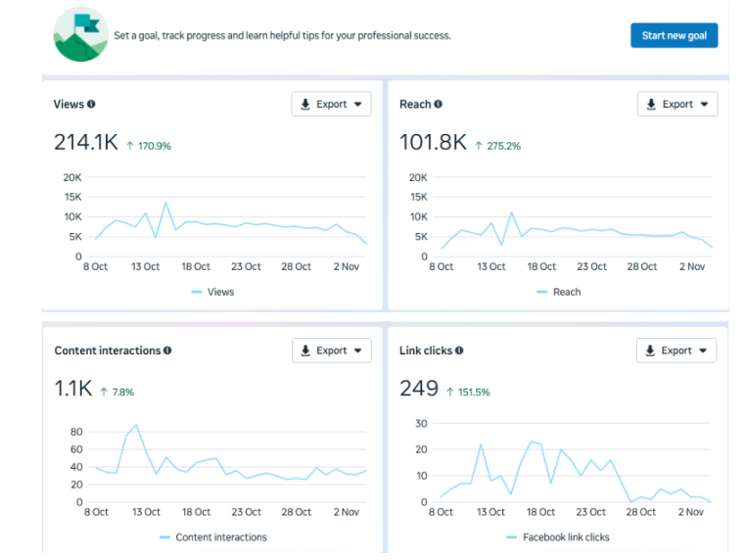Click download icon in Reach Export button

point(651,105)
